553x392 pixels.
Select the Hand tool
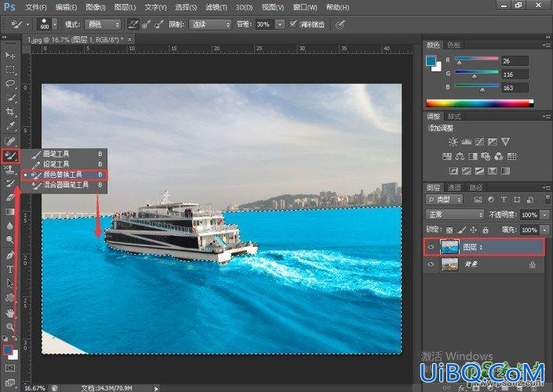tap(10, 313)
